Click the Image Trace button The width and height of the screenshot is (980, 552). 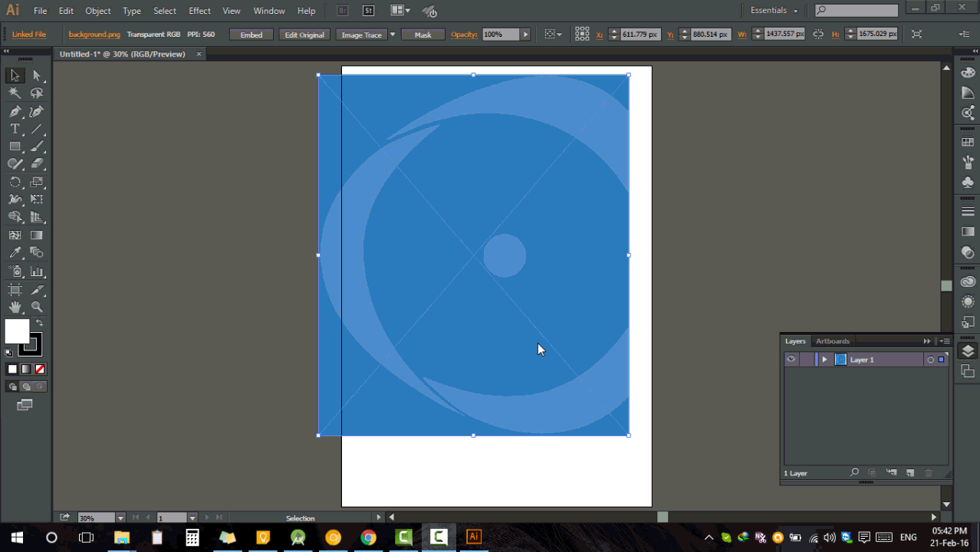[362, 34]
